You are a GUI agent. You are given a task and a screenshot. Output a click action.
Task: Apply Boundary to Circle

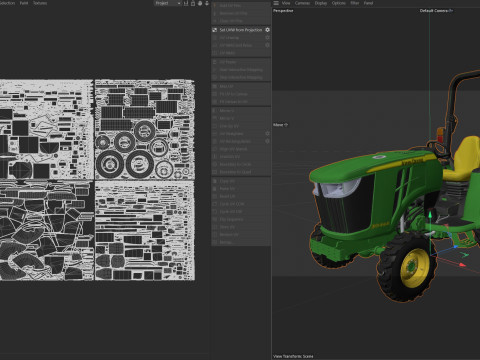241,164
